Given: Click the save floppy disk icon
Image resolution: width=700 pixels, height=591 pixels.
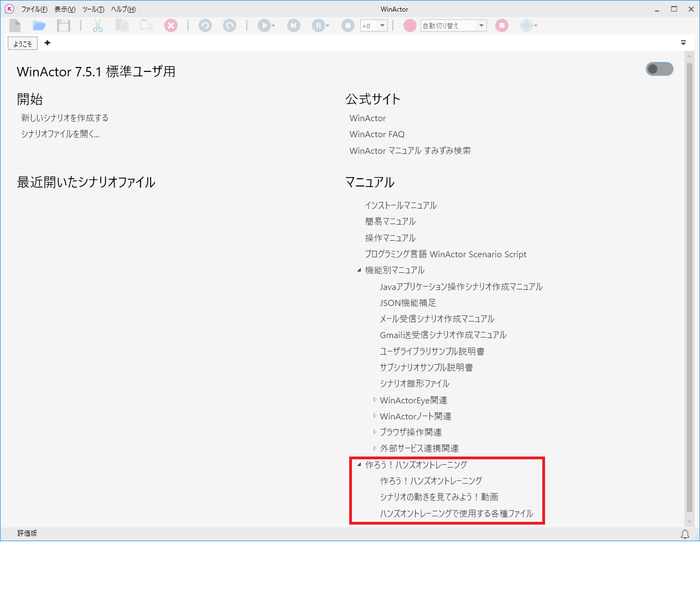Looking at the screenshot, I should point(64,25).
